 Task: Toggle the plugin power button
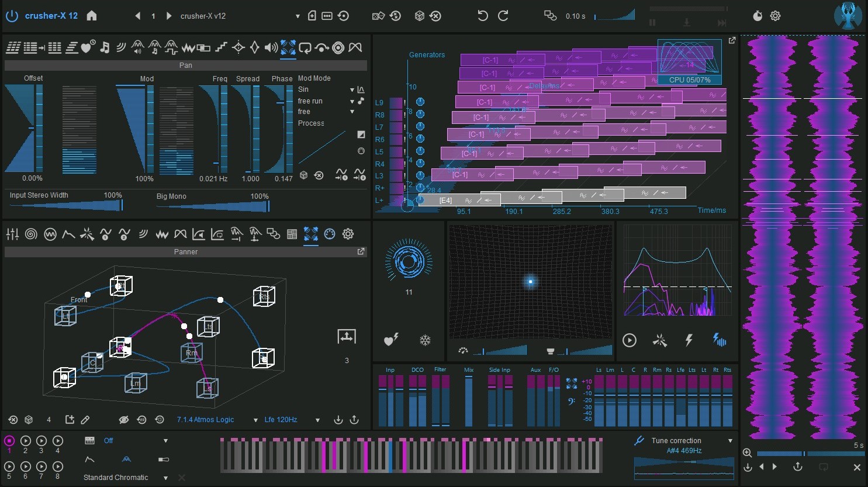pos(12,16)
